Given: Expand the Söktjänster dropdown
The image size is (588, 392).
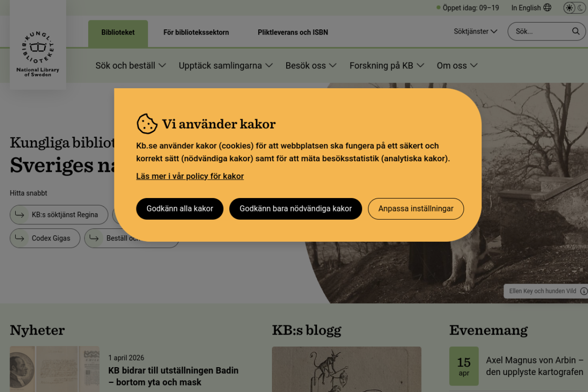Looking at the screenshot, I should point(475,31).
